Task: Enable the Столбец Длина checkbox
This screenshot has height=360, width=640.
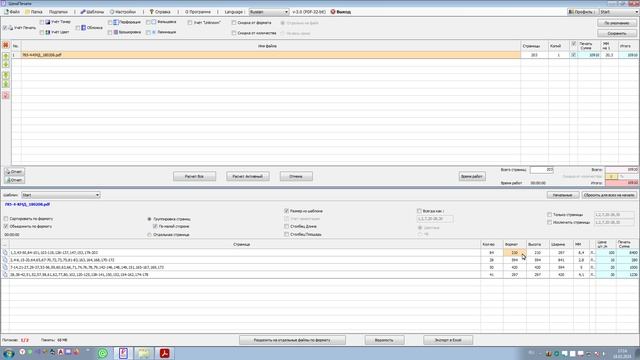Action: click(x=287, y=226)
